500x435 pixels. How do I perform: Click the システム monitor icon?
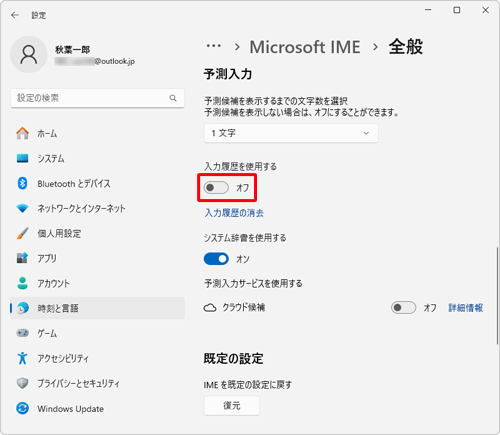coord(22,158)
